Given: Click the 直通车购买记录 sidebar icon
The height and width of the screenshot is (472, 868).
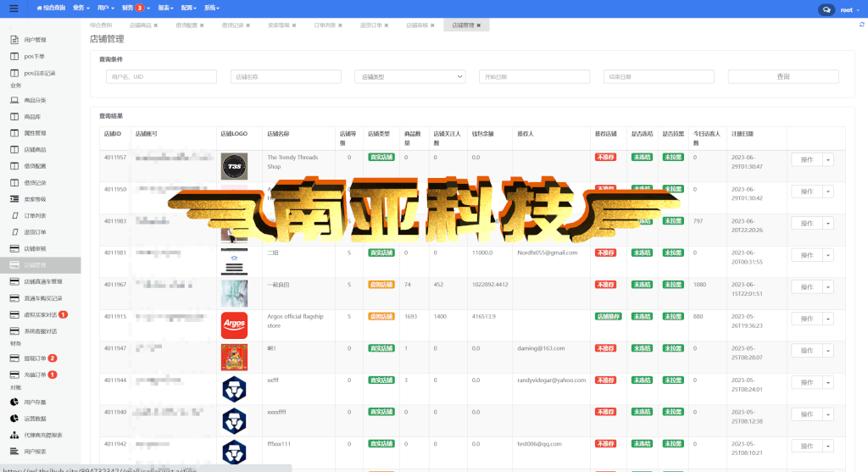Looking at the screenshot, I should point(14,298).
